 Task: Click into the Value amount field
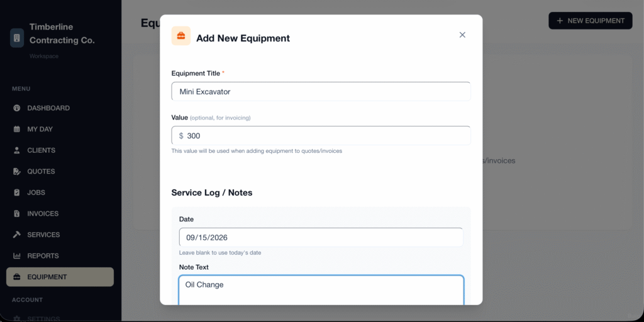(x=321, y=136)
